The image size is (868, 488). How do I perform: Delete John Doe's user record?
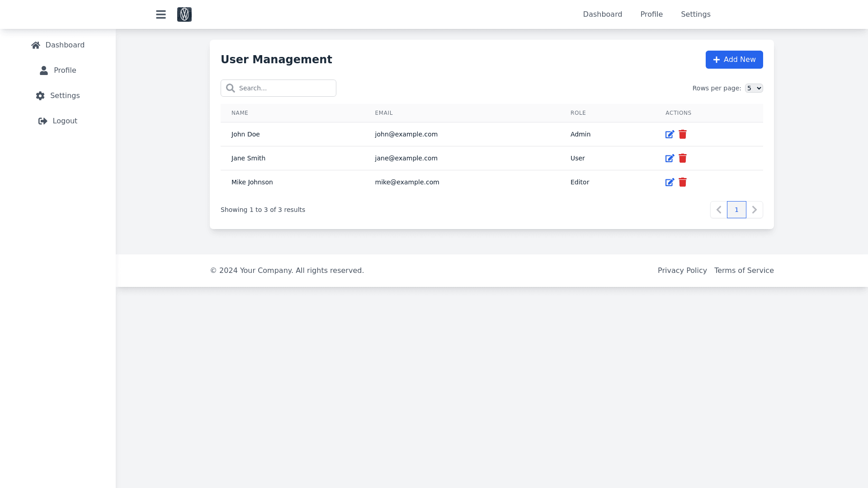[x=683, y=134]
